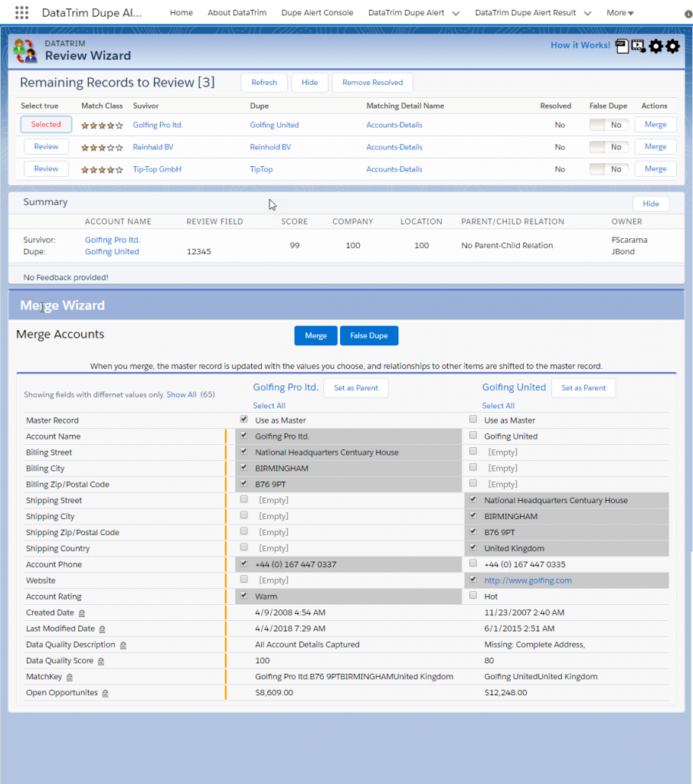
Task: Expand the DataTrim Dupe Alert Result chevron
Action: coord(587,13)
